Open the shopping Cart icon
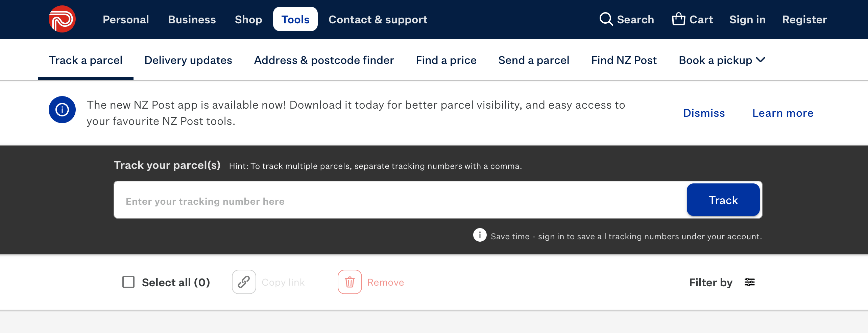The height and width of the screenshot is (333, 868). (678, 19)
